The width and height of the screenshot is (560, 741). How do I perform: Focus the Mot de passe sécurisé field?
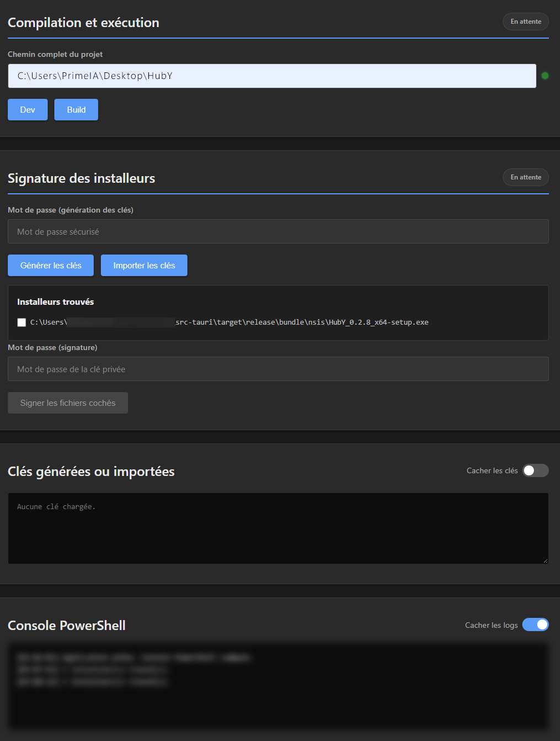278,231
